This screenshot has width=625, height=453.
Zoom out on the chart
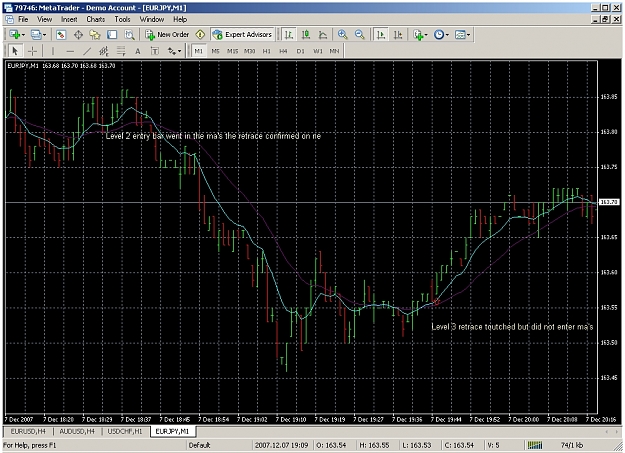point(360,35)
